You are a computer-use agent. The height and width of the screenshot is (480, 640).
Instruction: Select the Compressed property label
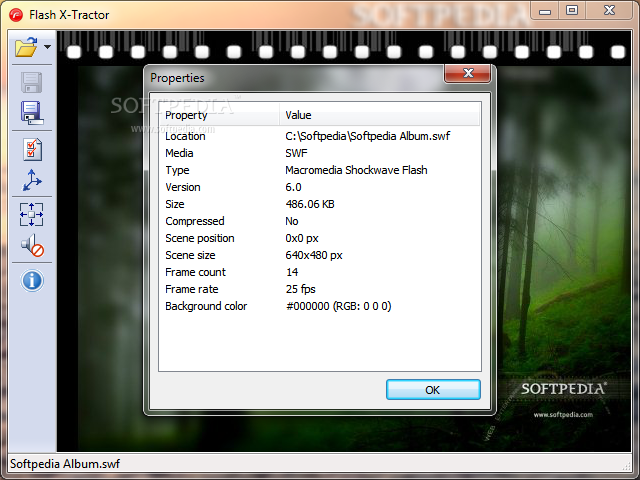pos(195,221)
